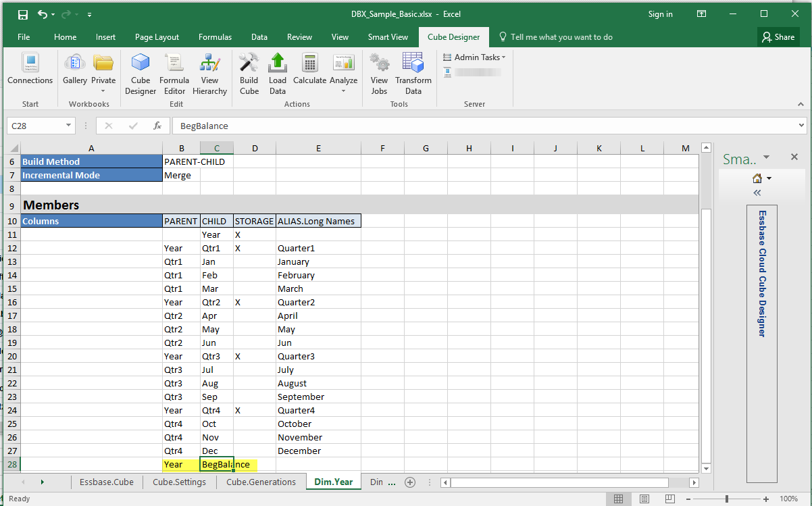This screenshot has height=506, width=812.
Task: Click the View Jobs icon
Action: [379, 74]
